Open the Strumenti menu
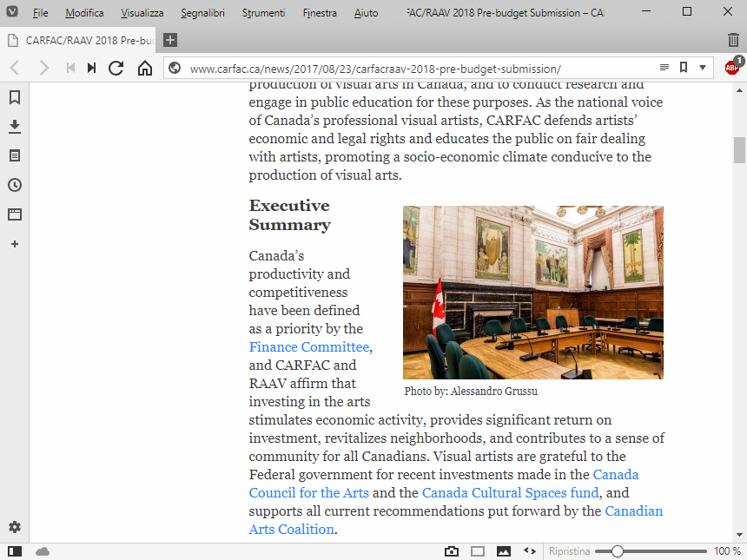 pyautogui.click(x=263, y=13)
